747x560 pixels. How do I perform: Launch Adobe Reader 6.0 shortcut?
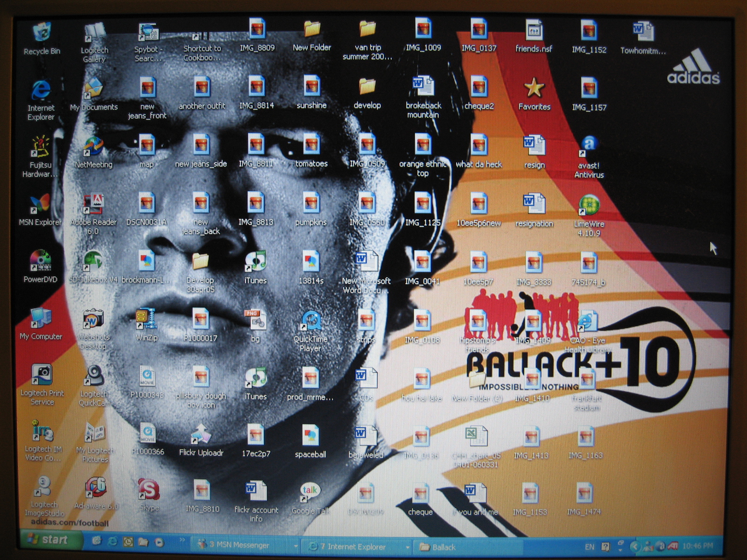[93, 204]
